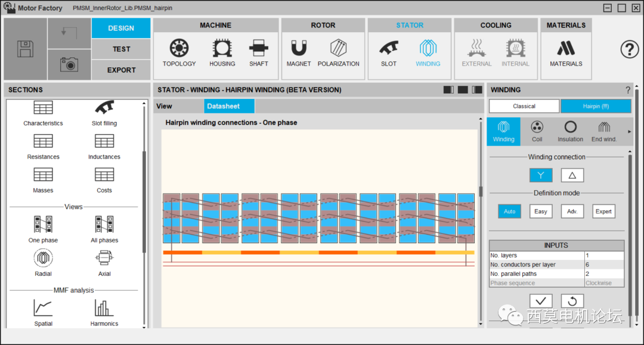Open the stator Slot settings
Screen dimensions: 644x345
point(389,52)
